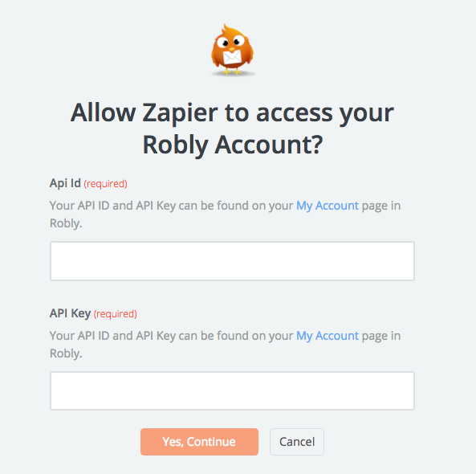Focus the Api Id text field
Image resolution: width=476 pixels, height=474 pixels.
232,261
